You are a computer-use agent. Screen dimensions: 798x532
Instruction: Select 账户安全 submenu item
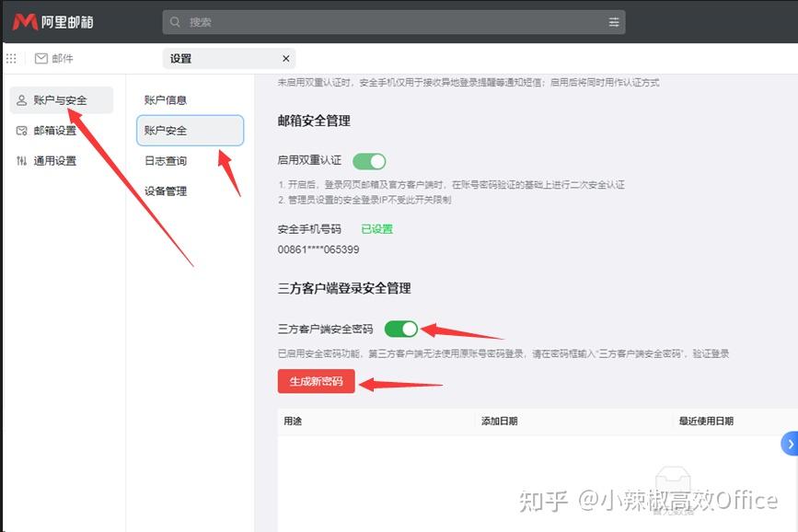190,131
